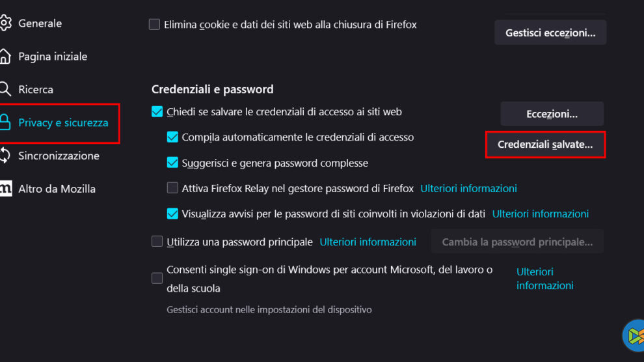The width and height of the screenshot is (644, 362).
Task: Check Utilizza una password principale
Action: tap(157, 242)
